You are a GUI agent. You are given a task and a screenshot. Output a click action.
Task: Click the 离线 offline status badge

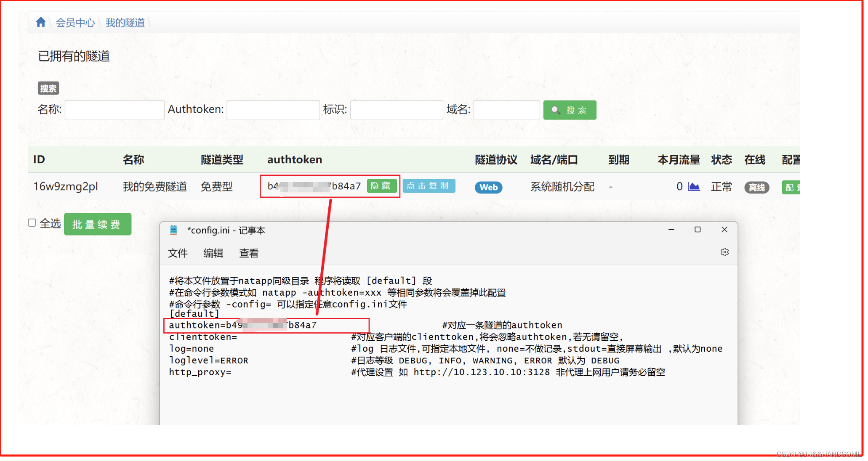coord(756,188)
